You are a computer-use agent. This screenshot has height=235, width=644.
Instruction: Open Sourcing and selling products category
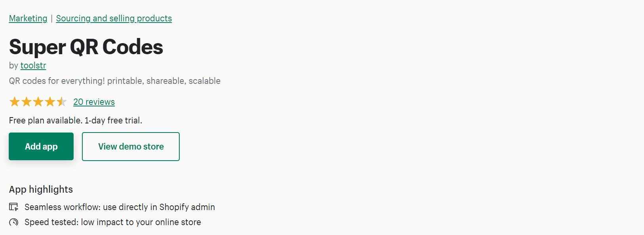114,19
